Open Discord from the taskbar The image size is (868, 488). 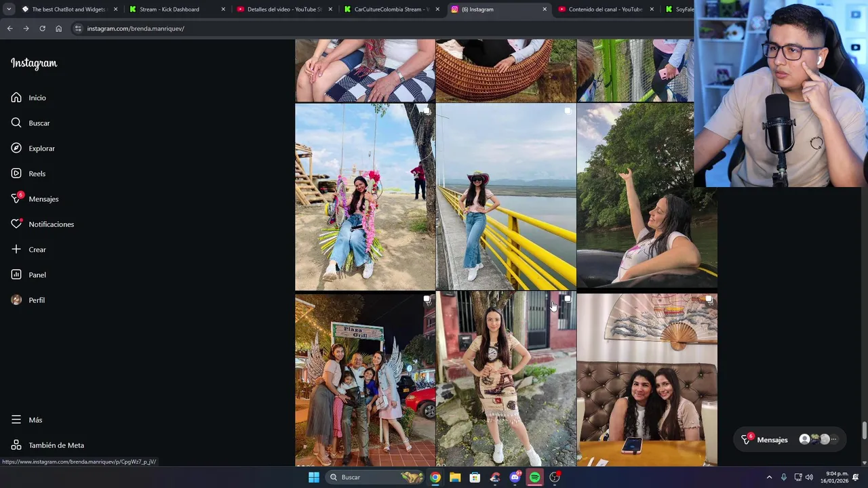515,477
